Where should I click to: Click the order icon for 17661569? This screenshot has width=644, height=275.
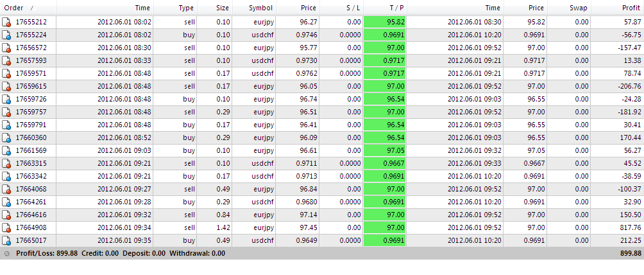[x=6, y=151]
